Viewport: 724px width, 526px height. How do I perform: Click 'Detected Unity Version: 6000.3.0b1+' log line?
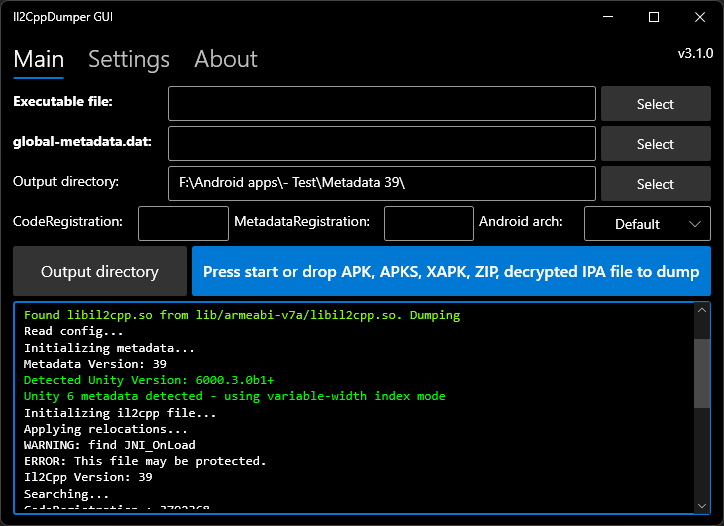click(149, 380)
